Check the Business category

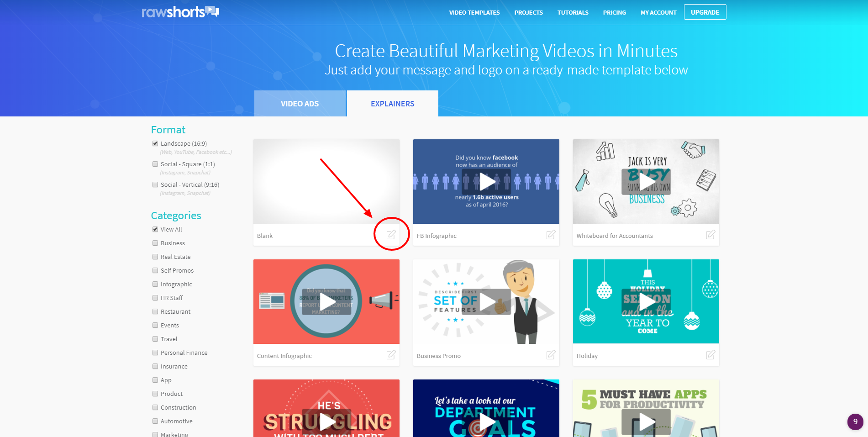tap(155, 243)
